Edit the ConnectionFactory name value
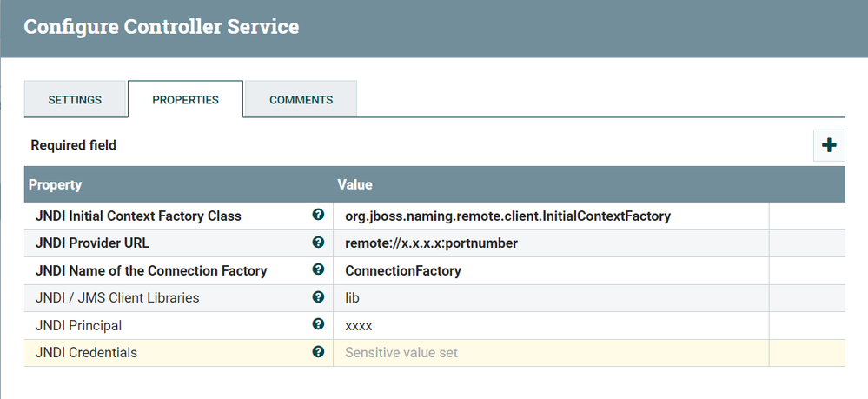This screenshot has height=399, width=868. [x=403, y=270]
